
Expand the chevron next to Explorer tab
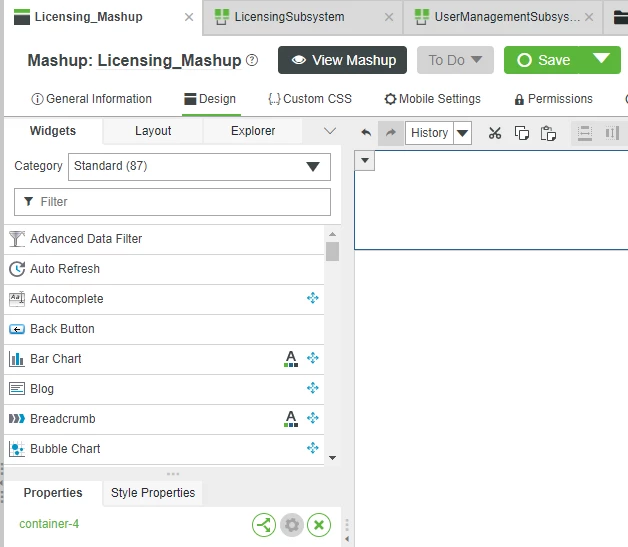pyautogui.click(x=330, y=131)
